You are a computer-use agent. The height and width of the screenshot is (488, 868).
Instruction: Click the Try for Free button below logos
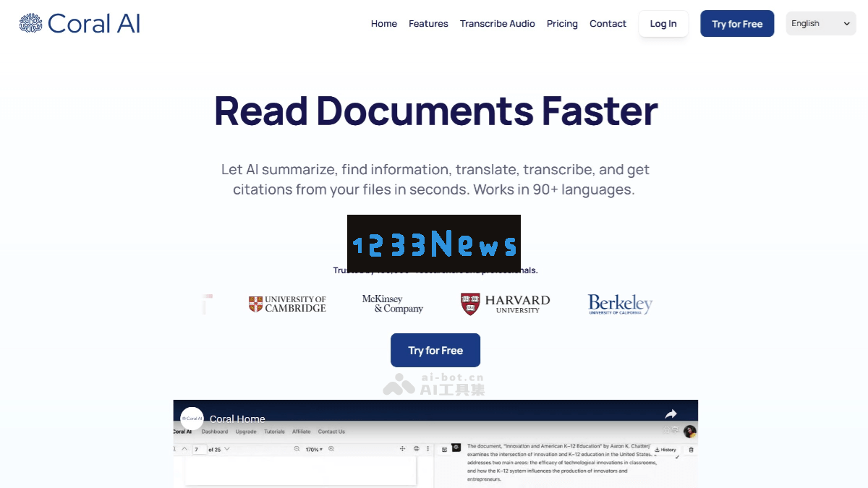coord(435,350)
